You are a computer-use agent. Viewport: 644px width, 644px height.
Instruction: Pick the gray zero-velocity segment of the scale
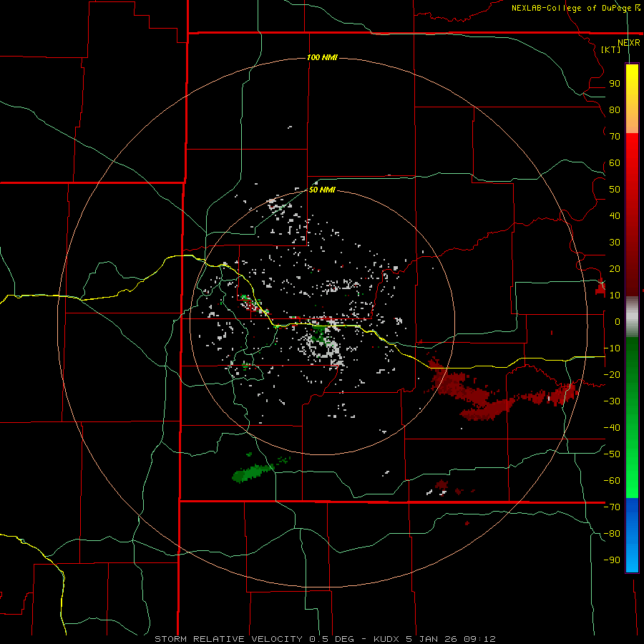[632, 317]
